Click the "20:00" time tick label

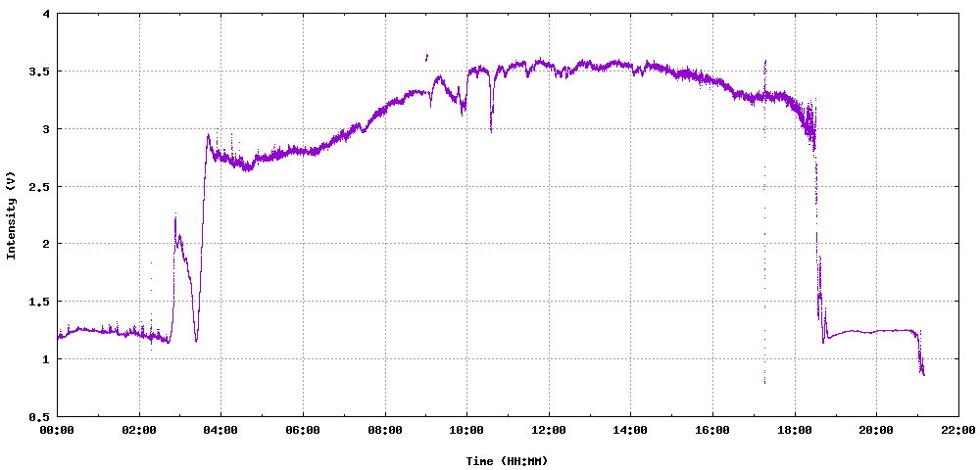click(876, 430)
